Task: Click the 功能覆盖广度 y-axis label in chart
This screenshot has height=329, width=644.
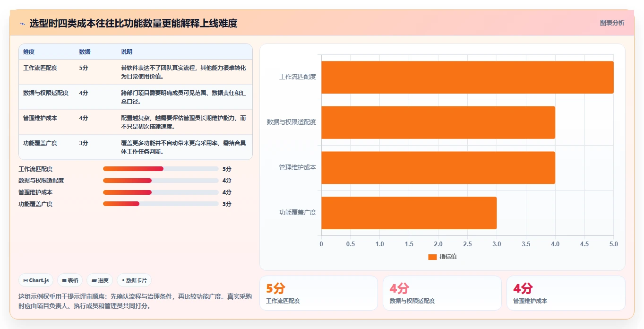Action: (298, 213)
